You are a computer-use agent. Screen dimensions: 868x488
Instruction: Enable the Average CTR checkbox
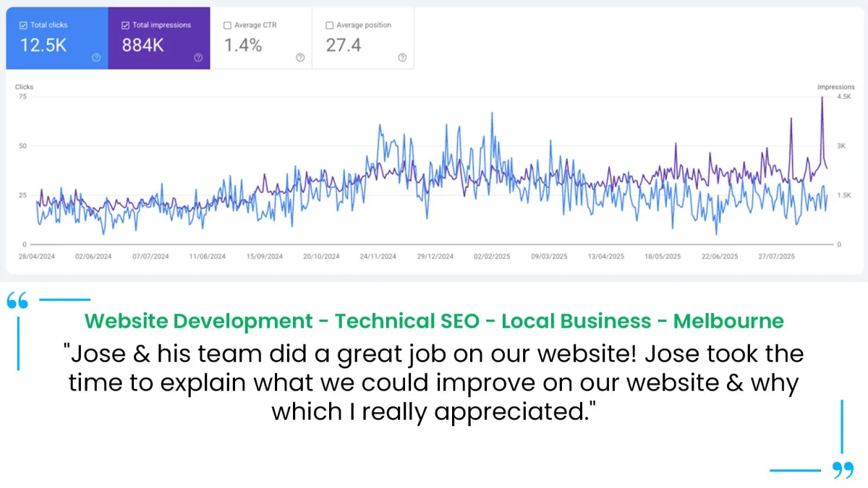[x=227, y=25]
